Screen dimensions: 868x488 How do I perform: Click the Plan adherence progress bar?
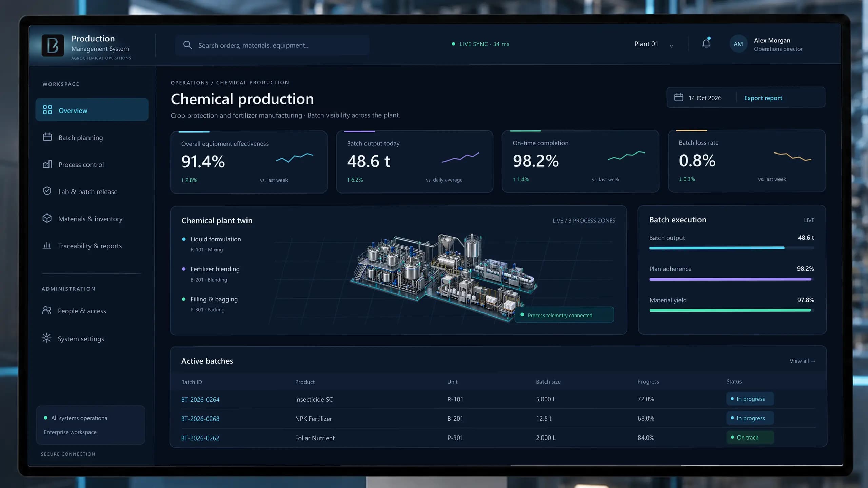coord(732,279)
